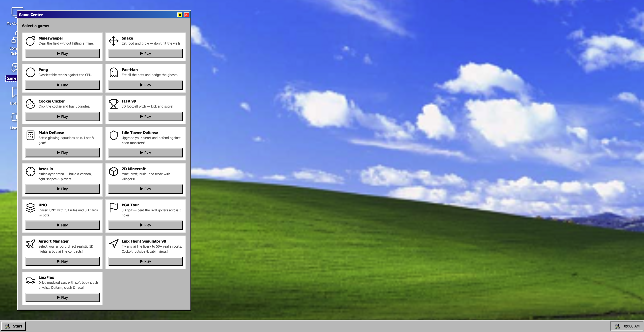Click the Minesweeper bomb icon
Viewport: 644px width, 332px height.
point(31,41)
